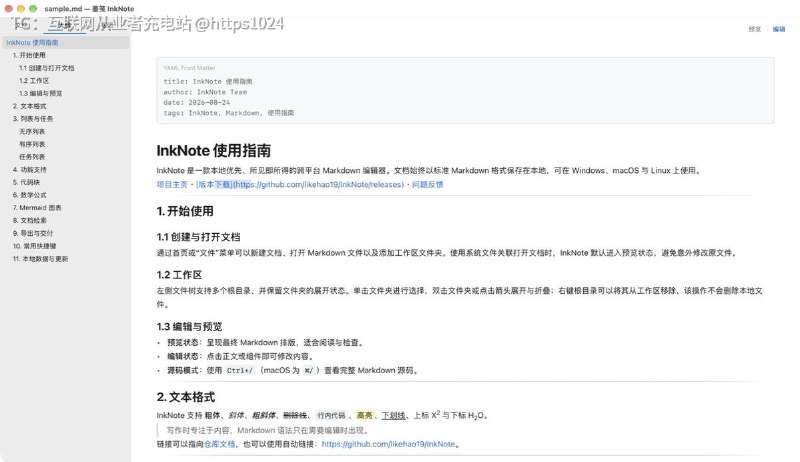
Task: Open 5. 代码块 in outline
Action: 26,182
